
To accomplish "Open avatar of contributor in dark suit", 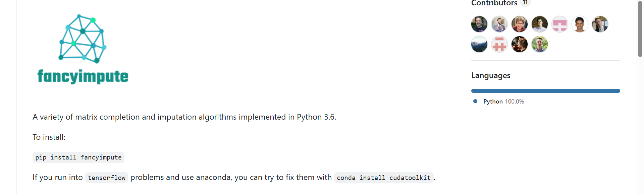I will pyautogui.click(x=600, y=24).
